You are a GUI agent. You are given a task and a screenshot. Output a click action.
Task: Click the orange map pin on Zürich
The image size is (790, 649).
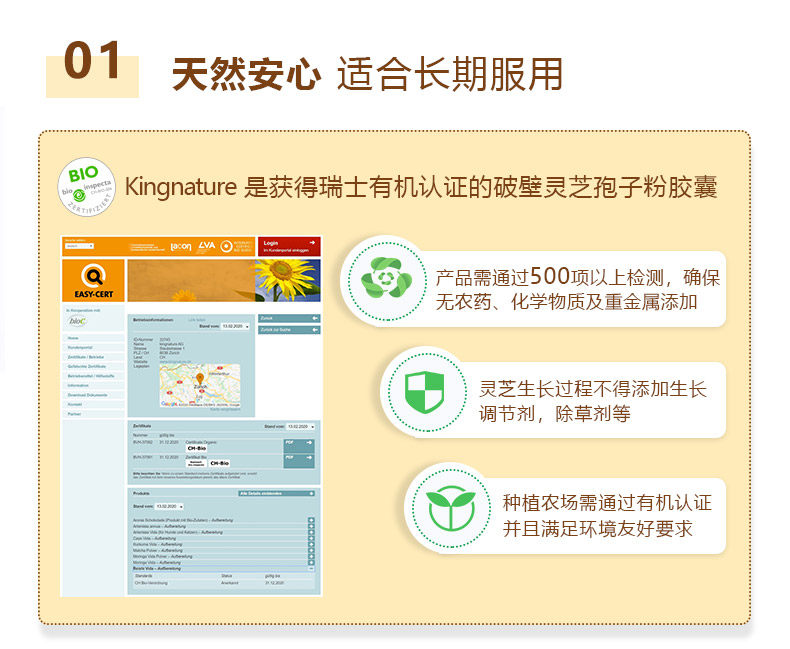[200, 378]
